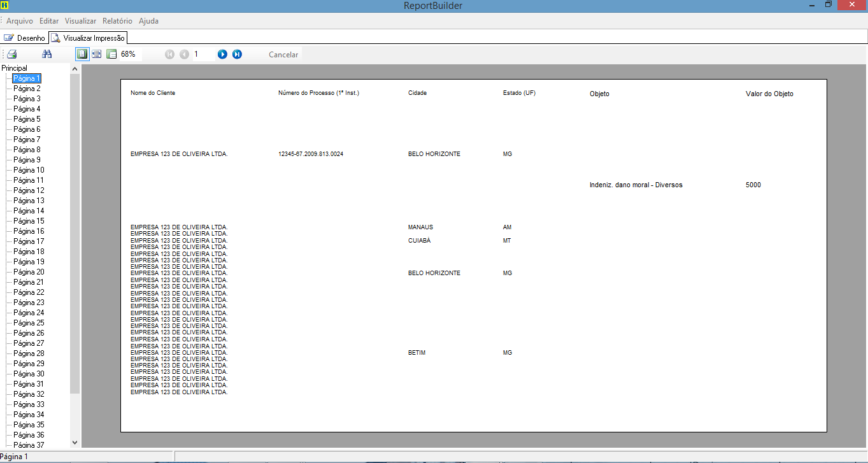Click the 'Nome do Cliente' column header
The image size is (868, 463).
[153, 93]
